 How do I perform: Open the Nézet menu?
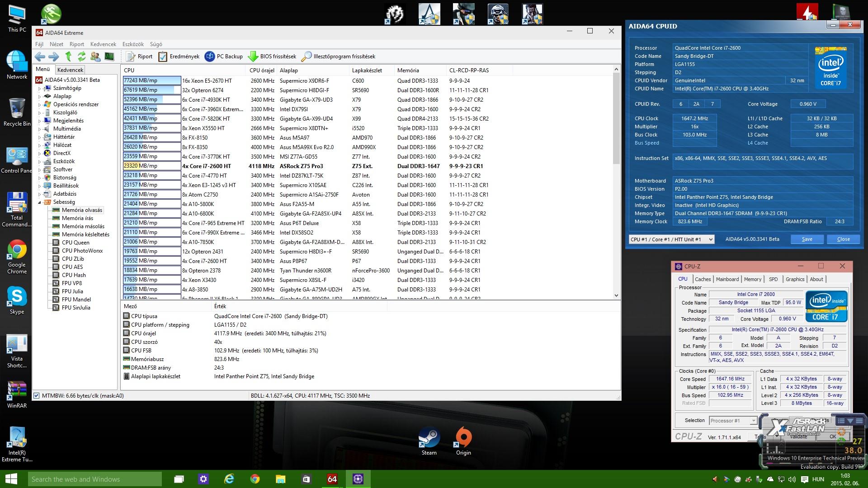click(x=57, y=44)
